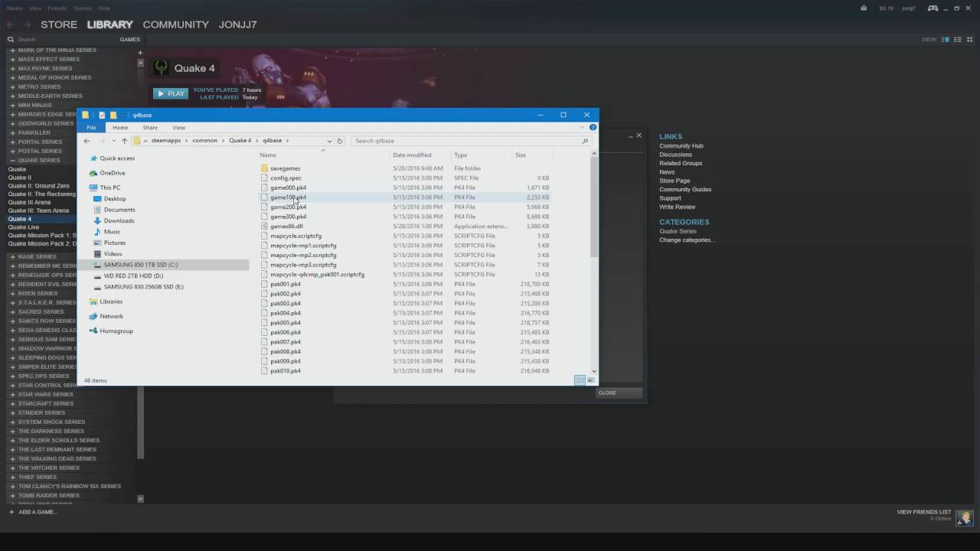This screenshot has width=980, height=551.
Task: Click ADD A GAME at bottom left
Action: (x=32, y=512)
